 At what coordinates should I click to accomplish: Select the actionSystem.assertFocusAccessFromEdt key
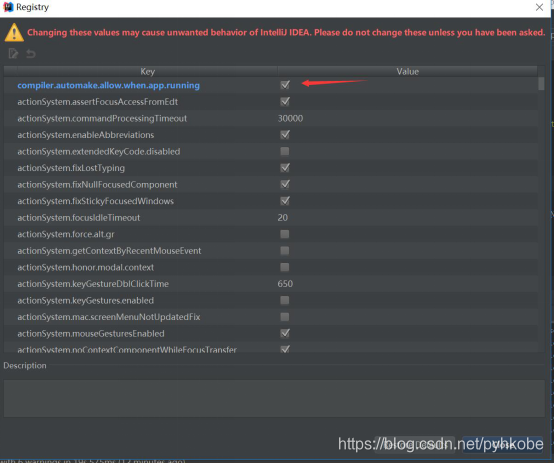point(98,102)
